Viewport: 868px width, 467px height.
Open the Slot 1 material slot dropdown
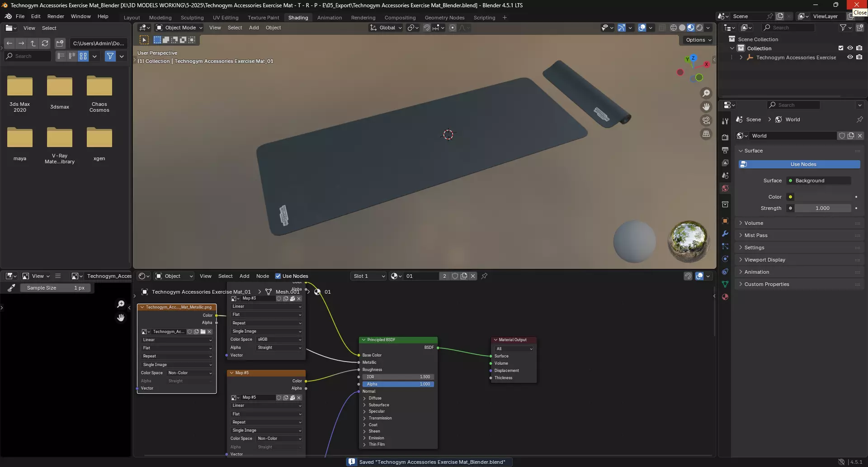click(369, 276)
